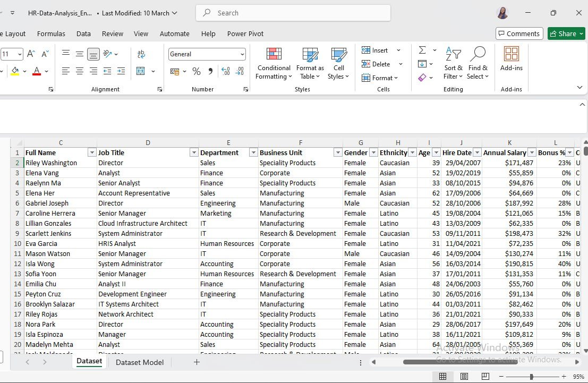The height and width of the screenshot is (383, 588).
Task: Toggle bottom align button
Action: click(93, 54)
